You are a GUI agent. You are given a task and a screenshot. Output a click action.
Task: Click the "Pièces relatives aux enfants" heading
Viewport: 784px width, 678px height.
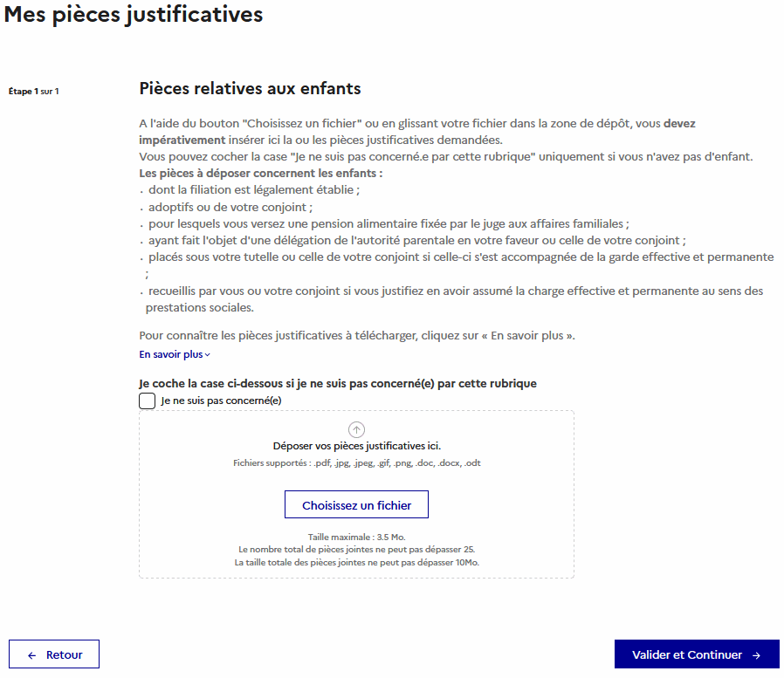pyautogui.click(x=250, y=89)
